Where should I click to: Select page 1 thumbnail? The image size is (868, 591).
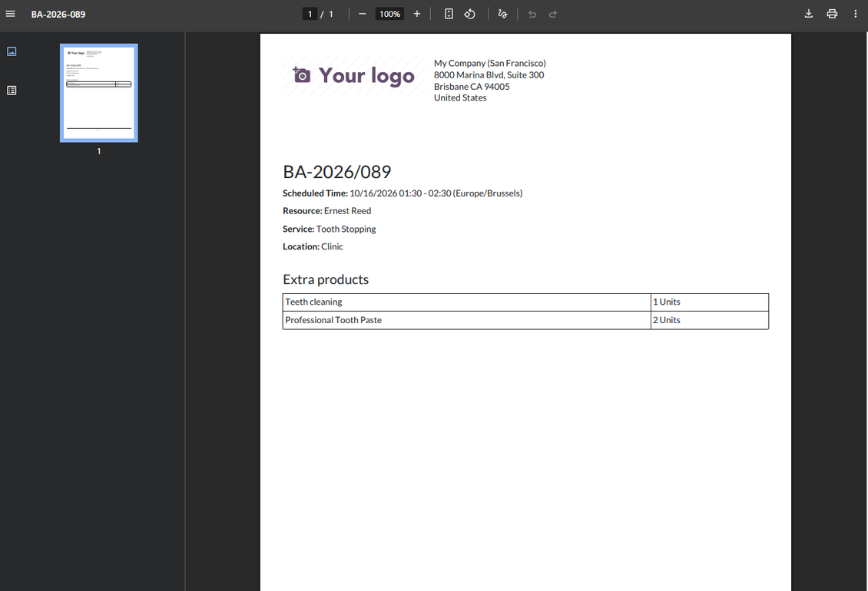pyautogui.click(x=99, y=93)
